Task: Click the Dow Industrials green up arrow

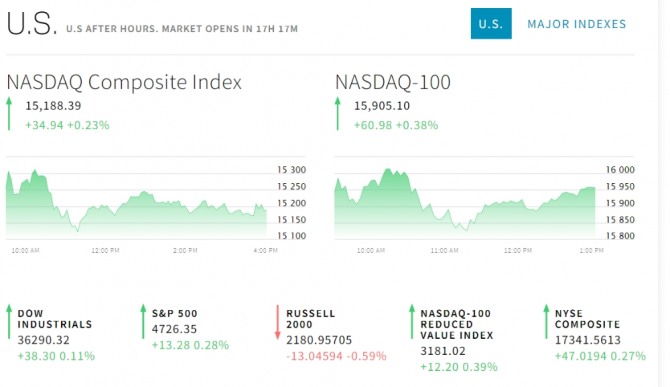Action: pos(9,322)
